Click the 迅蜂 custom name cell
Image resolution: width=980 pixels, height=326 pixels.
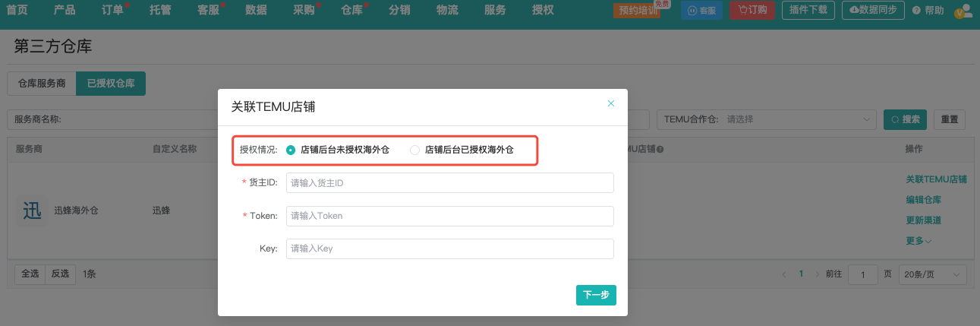(x=161, y=210)
